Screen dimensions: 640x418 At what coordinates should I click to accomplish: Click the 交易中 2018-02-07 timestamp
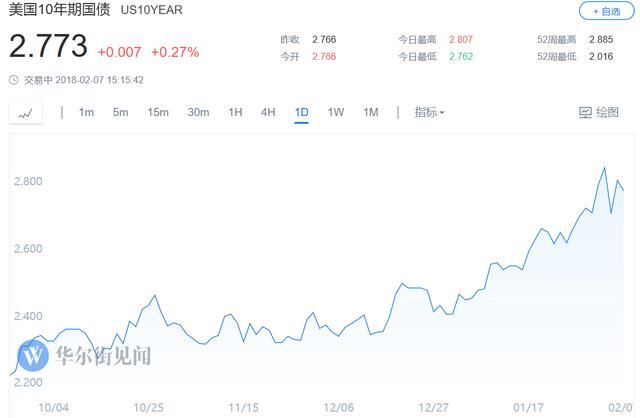pos(84,80)
